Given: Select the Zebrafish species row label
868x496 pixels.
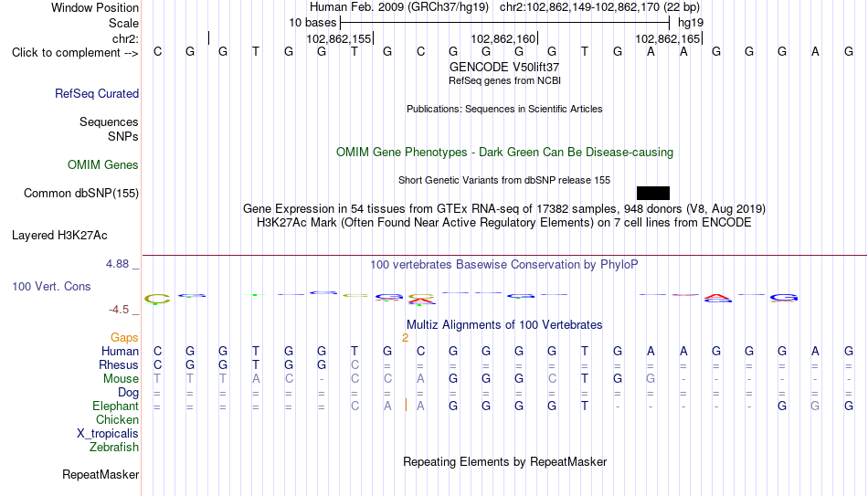Looking at the screenshot, I should click(114, 448).
